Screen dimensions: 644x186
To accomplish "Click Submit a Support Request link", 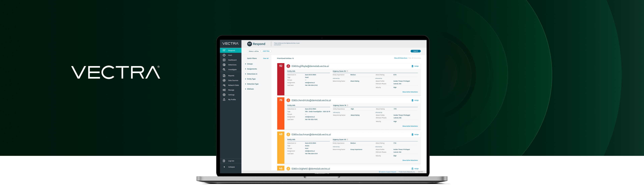I will coord(388,172).
